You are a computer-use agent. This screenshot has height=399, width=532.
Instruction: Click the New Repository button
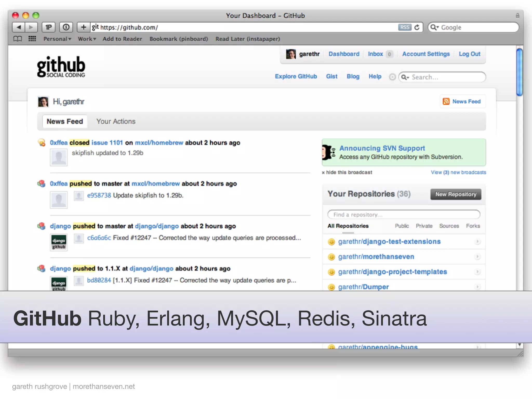click(x=456, y=194)
